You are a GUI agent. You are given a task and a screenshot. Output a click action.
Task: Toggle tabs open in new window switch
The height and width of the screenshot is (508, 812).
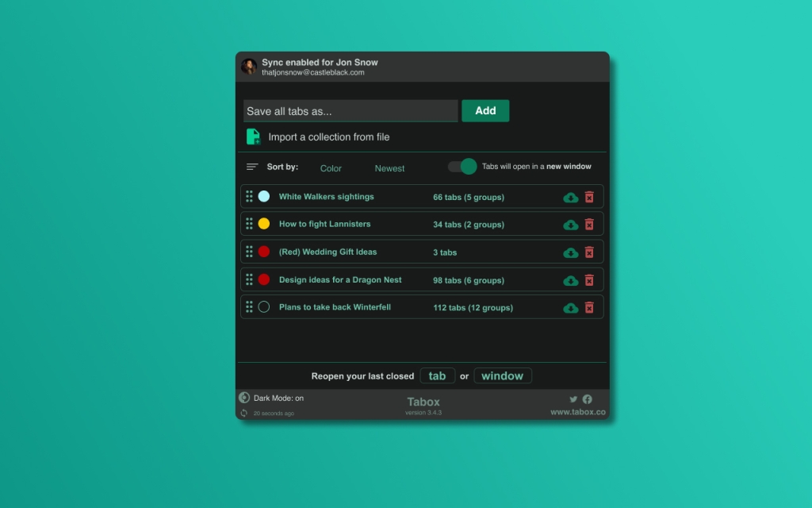point(462,167)
